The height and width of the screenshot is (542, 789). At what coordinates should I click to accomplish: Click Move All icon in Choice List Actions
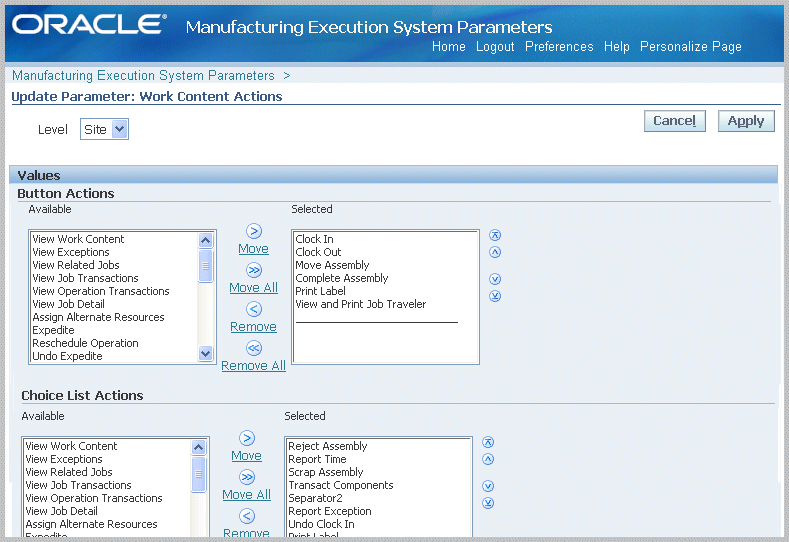click(x=247, y=477)
